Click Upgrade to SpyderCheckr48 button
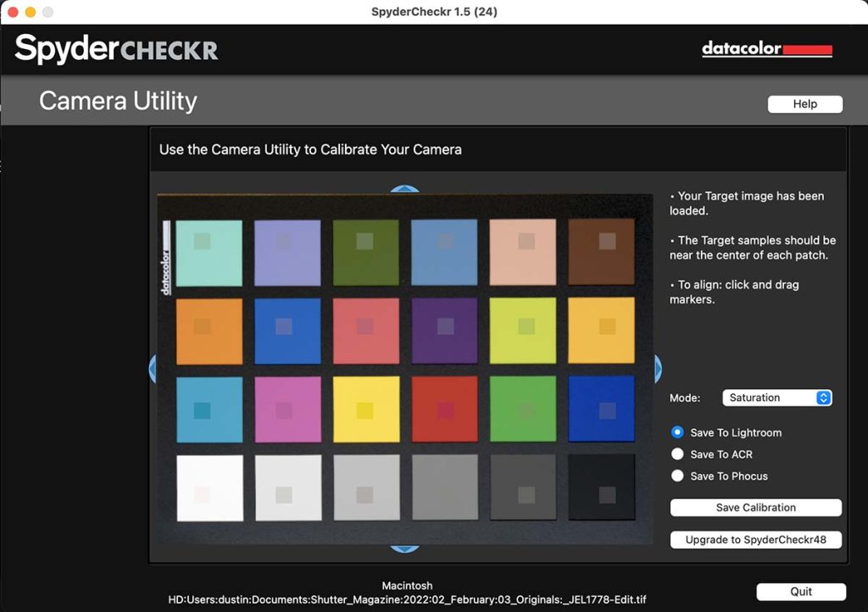The width and height of the screenshot is (868, 612). coord(755,539)
